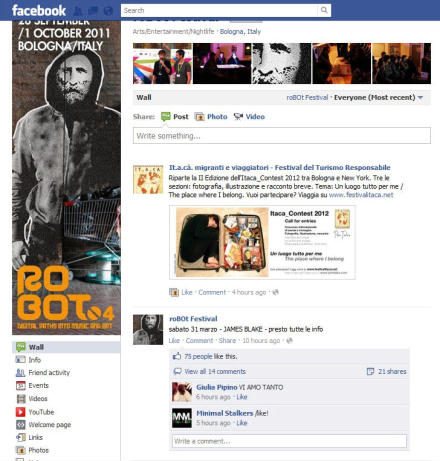Click the search magnifier icon
The image size is (440, 461).
[x=324, y=10]
